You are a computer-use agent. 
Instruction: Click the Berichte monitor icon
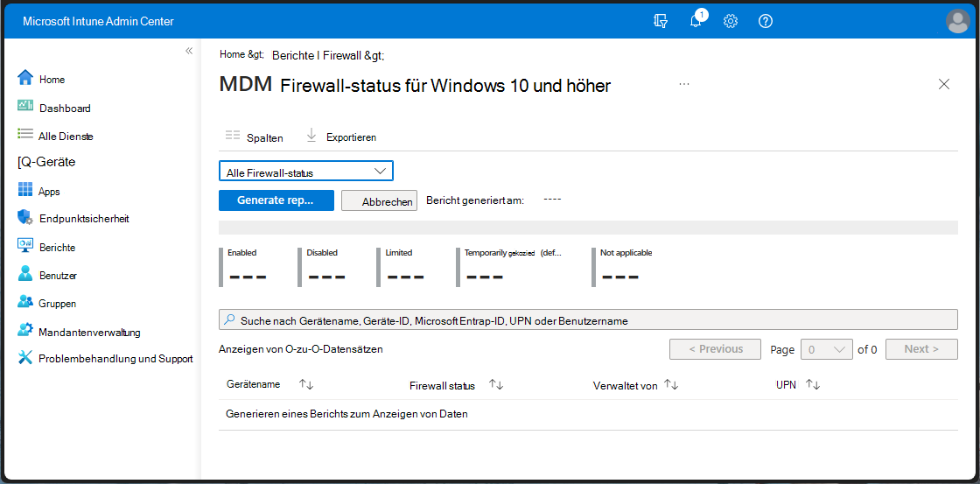pyautogui.click(x=25, y=245)
